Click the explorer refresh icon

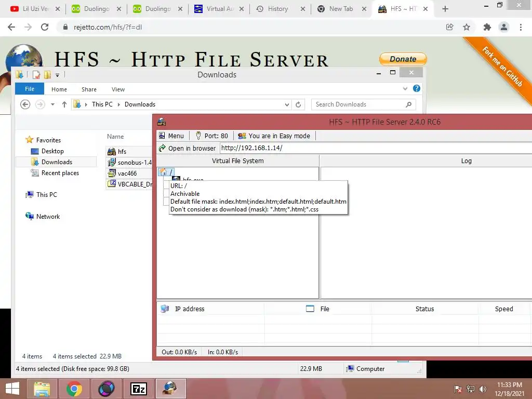tap(298, 104)
